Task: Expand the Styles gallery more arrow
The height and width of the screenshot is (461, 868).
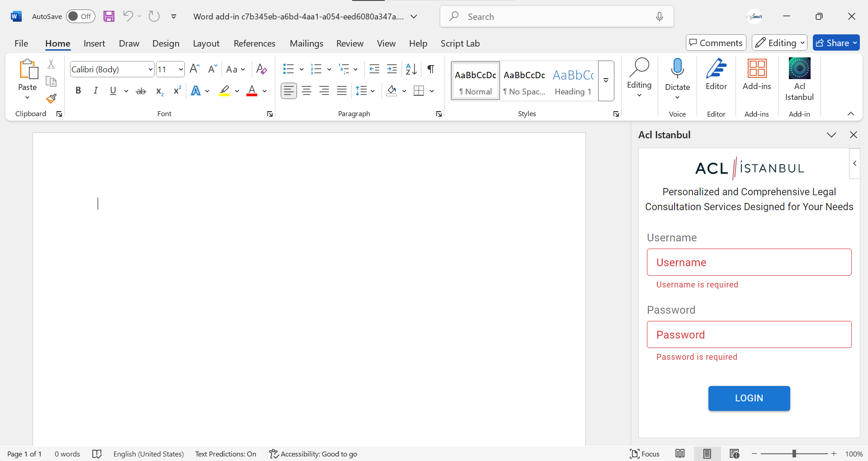Action: 606,81
